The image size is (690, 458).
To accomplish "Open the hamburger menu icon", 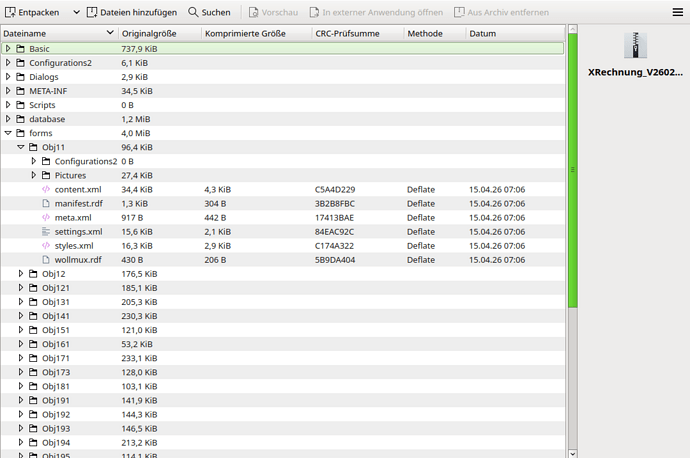I will pos(678,12).
